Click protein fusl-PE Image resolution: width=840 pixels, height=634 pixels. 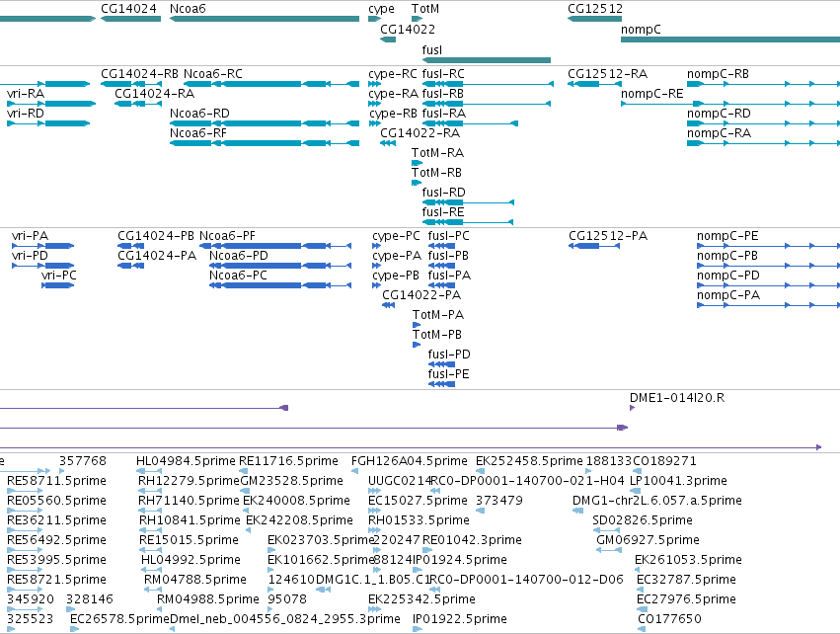441,384
